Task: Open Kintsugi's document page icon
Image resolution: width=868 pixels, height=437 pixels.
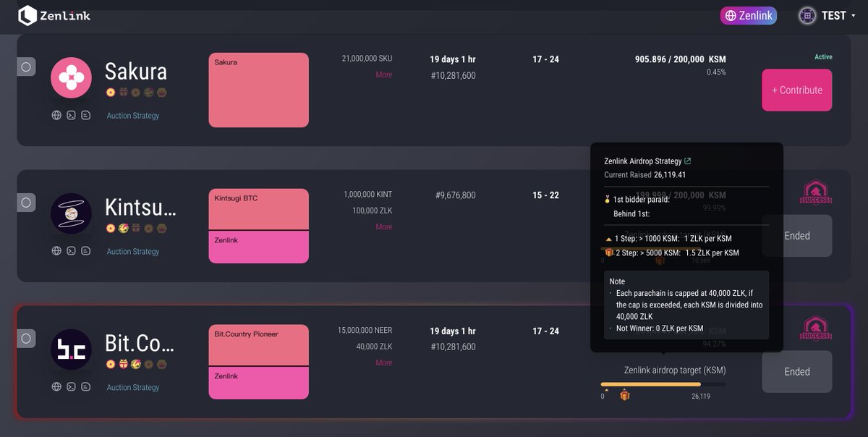Action: 85,251
